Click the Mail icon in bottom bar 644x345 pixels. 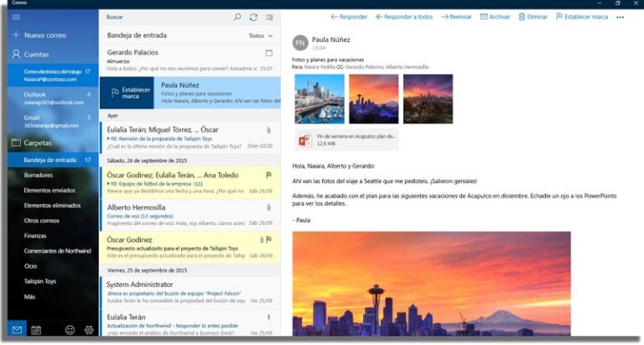coord(16,330)
